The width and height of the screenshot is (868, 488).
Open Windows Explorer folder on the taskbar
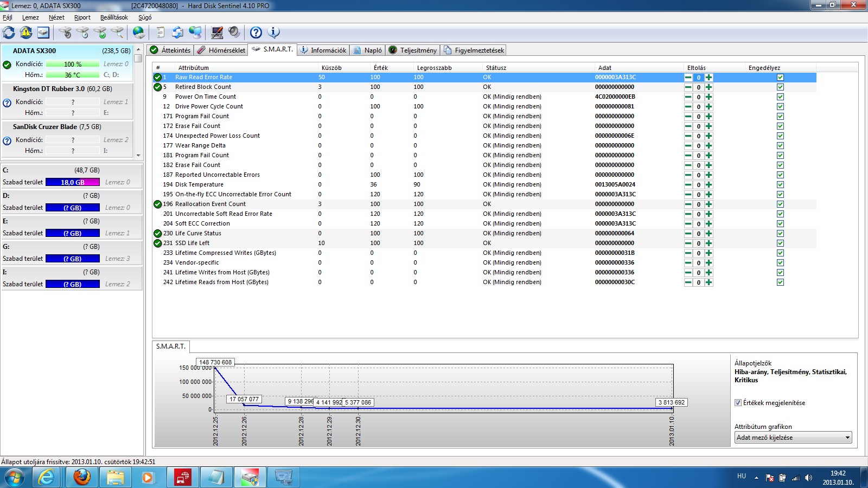coord(116,477)
